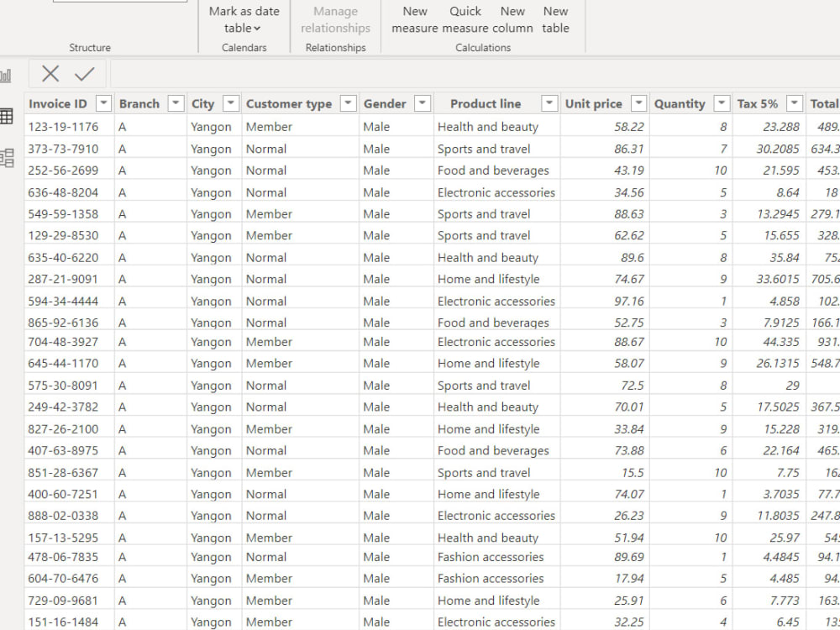This screenshot has height=630, width=840.
Task: Open the Invoice ID filter dropdown
Action: [x=103, y=102]
